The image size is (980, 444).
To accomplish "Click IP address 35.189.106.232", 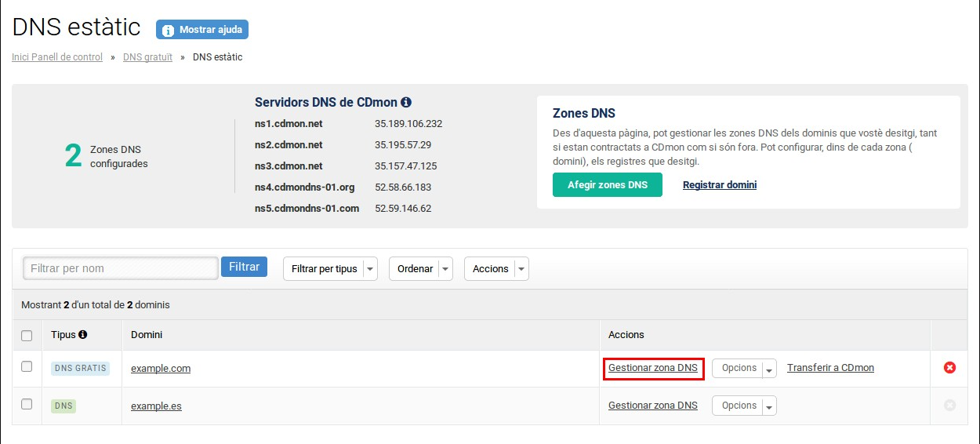I will pyautogui.click(x=408, y=124).
